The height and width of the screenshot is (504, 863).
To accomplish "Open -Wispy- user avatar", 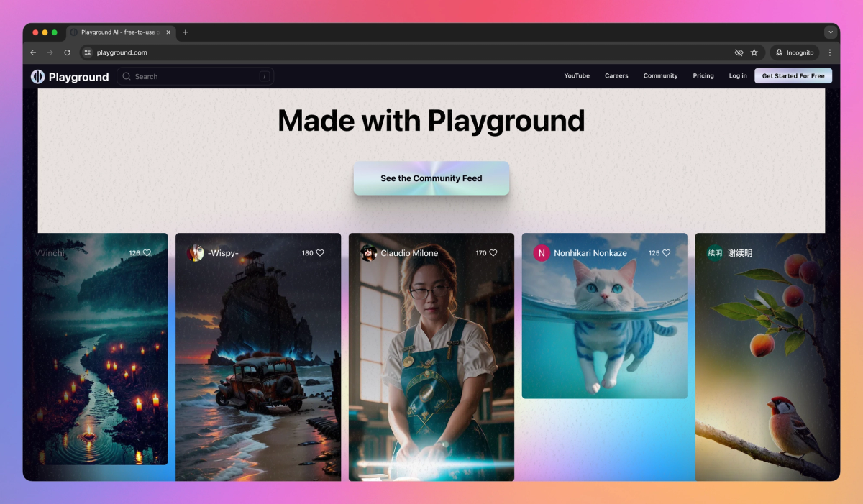I will [196, 253].
